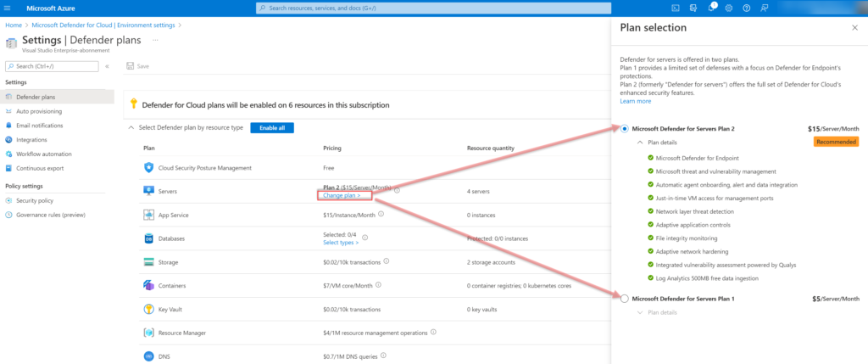Click the Storage plan icon
Image resolution: width=868 pixels, height=364 pixels.
(x=148, y=262)
